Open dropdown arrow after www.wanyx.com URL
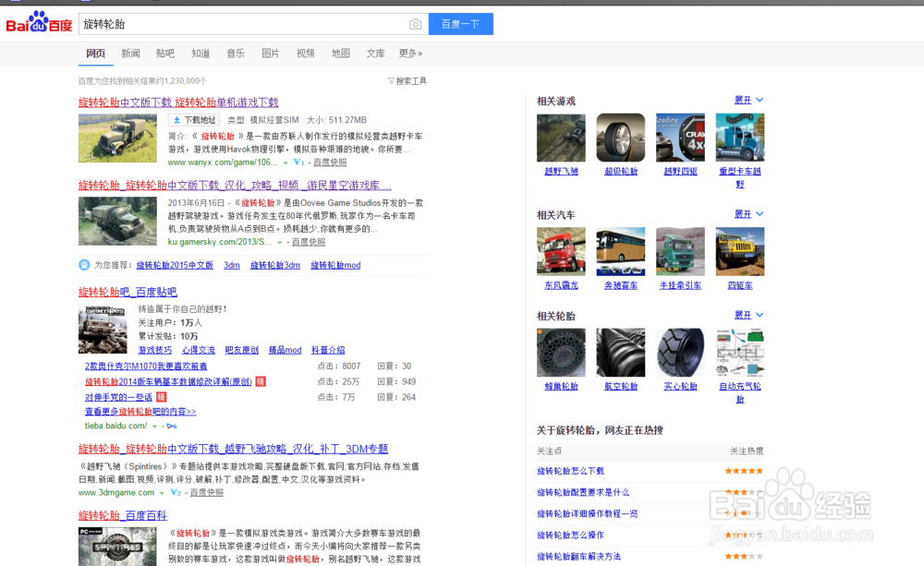This screenshot has height=566, width=924. [x=286, y=163]
